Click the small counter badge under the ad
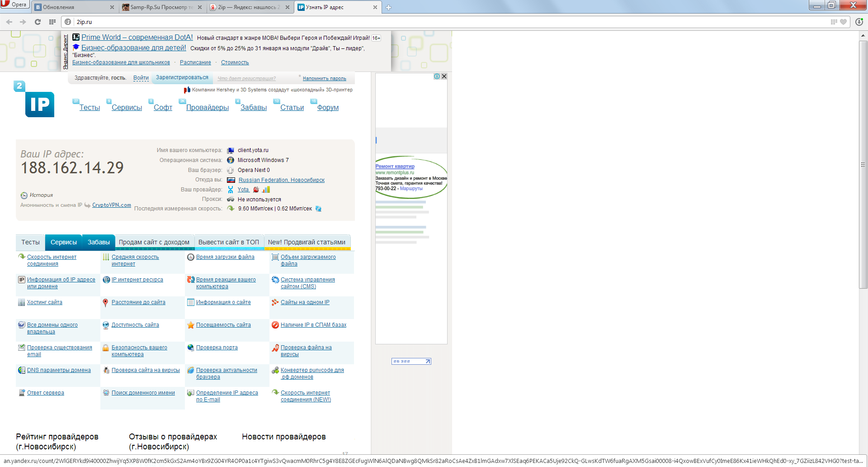This screenshot has height=467, width=868. (x=411, y=361)
